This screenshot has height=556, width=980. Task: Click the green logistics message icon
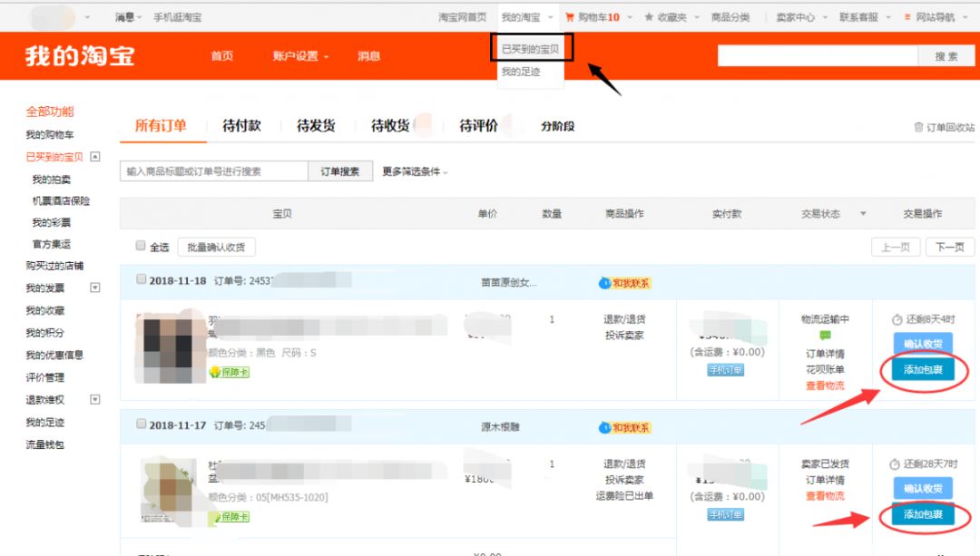825,336
